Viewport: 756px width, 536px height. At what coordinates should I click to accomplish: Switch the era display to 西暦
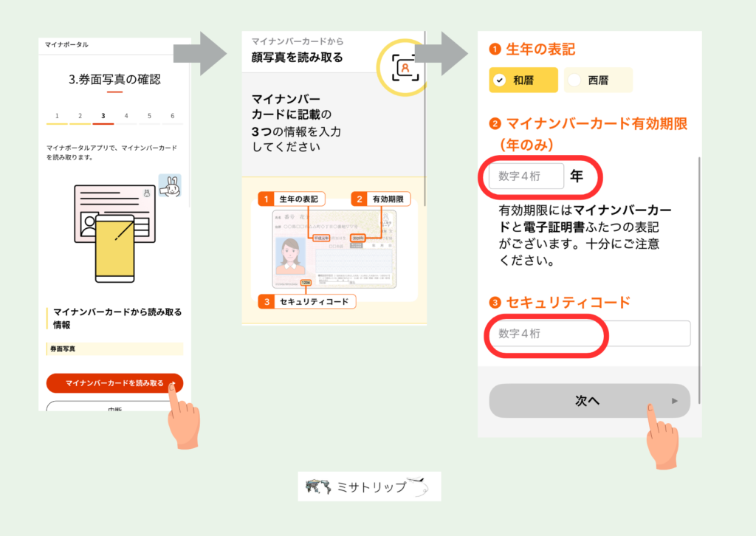tap(598, 80)
